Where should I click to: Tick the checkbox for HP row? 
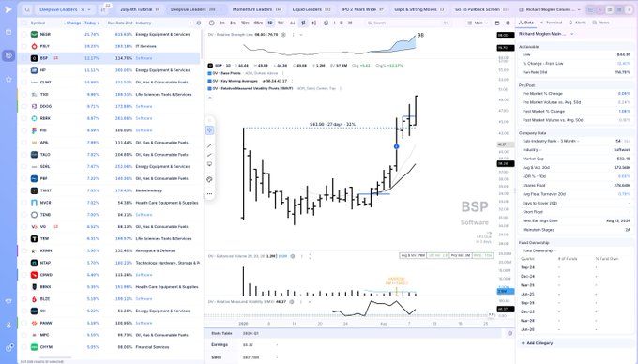(24, 70)
